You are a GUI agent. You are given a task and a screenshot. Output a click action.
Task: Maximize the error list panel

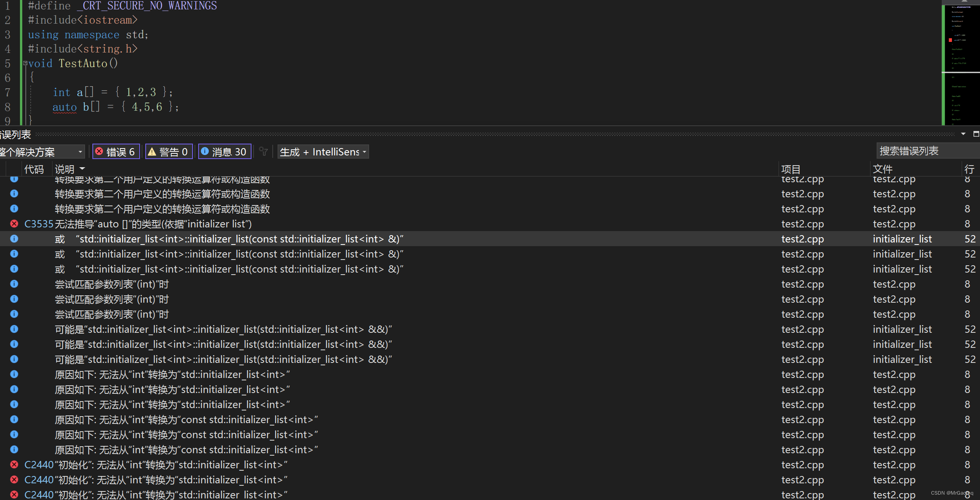[976, 134]
